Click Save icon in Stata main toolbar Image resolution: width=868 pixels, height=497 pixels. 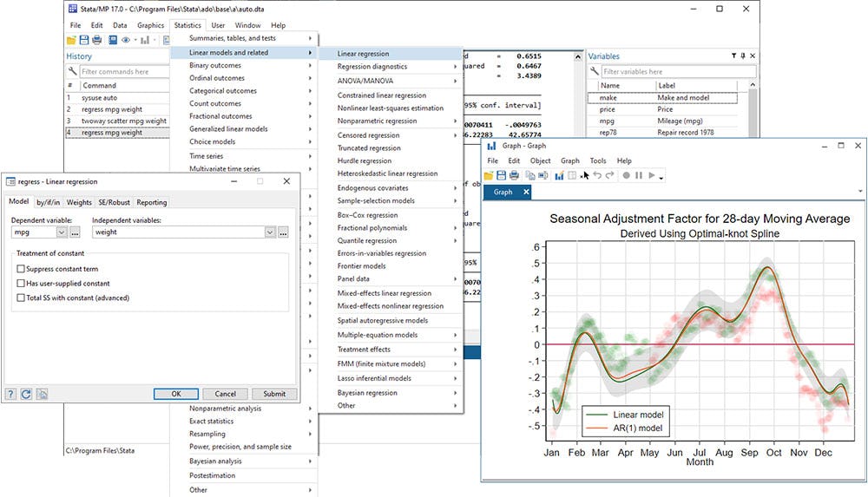84,40
